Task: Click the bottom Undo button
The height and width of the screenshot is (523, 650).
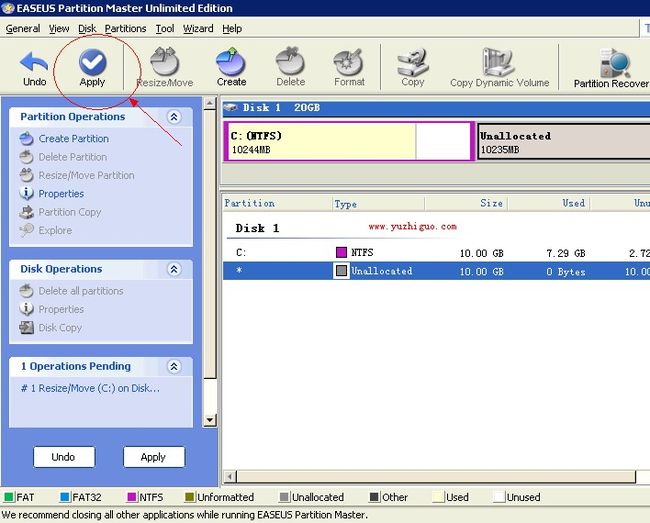Action: pos(64,457)
